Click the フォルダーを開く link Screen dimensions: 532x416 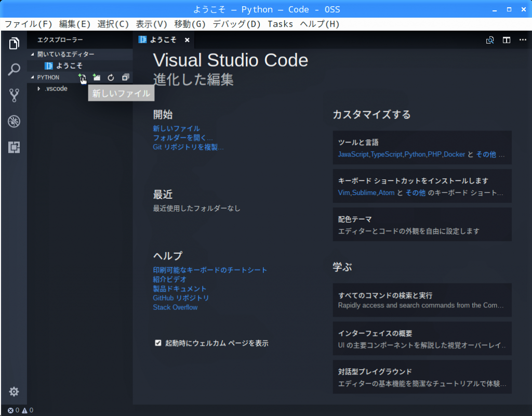(182, 138)
